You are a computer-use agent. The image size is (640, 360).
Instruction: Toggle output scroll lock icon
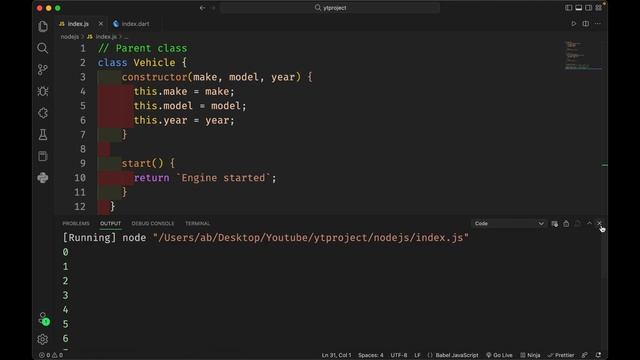pyautogui.click(x=566, y=224)
